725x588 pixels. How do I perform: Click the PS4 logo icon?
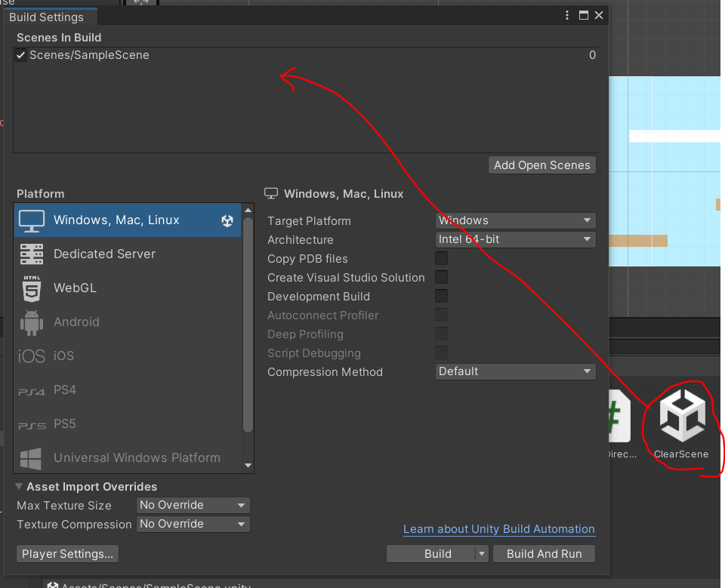tap(32, 392)
